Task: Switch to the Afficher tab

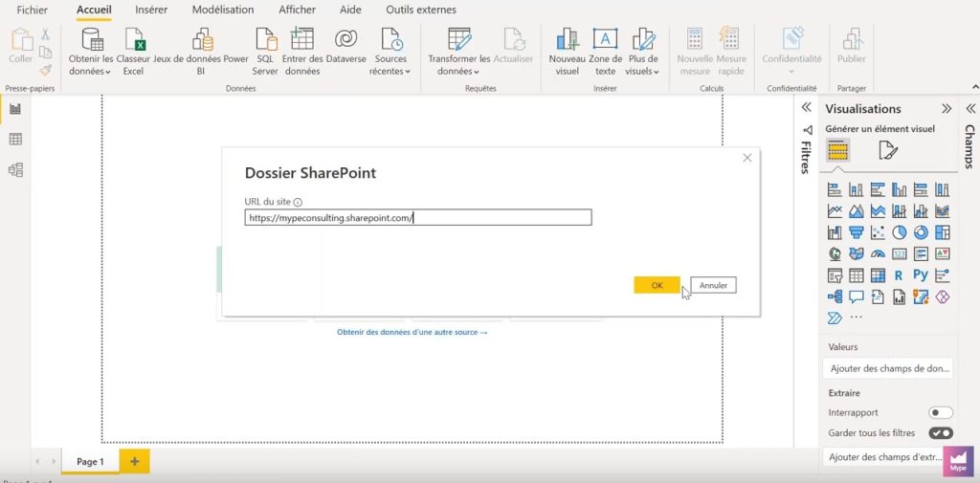Action: [x=297, y=10]
